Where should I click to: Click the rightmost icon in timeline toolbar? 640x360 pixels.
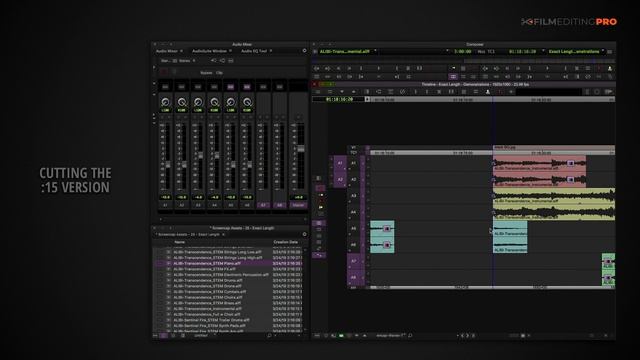tap(609, 92)
